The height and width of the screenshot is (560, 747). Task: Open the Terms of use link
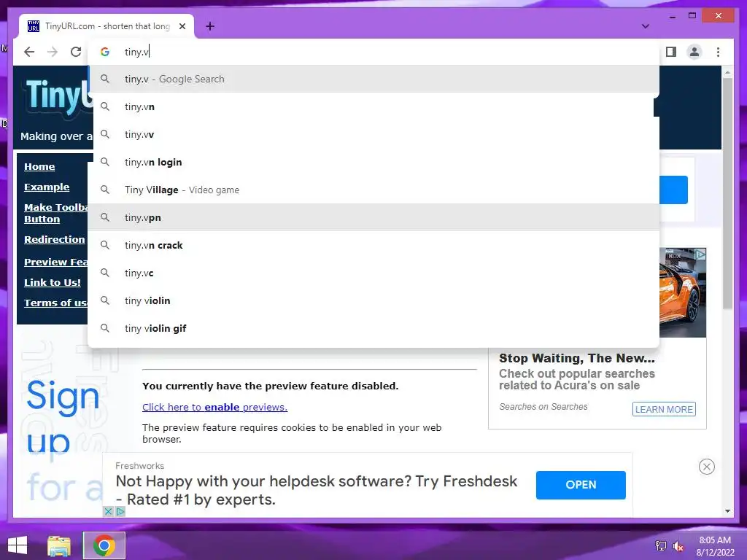tap(55, 303)
